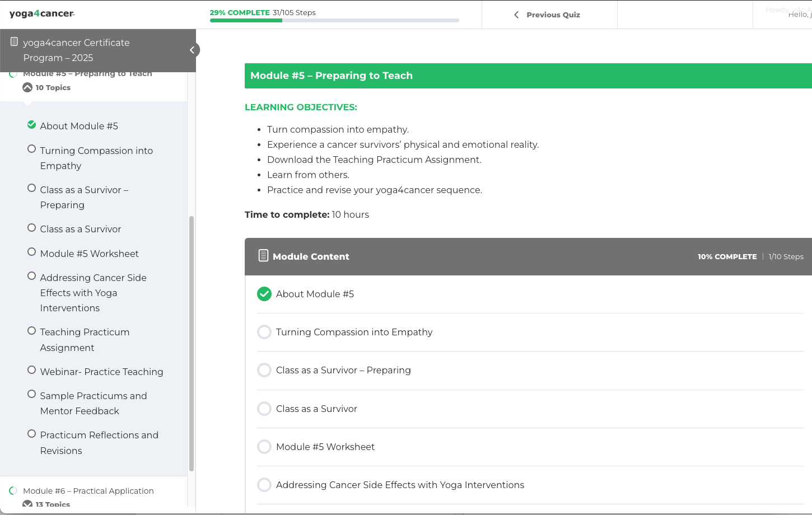
Task: Select Webinar- Practice Teaching in sidebar
Action: pos(101,372)
